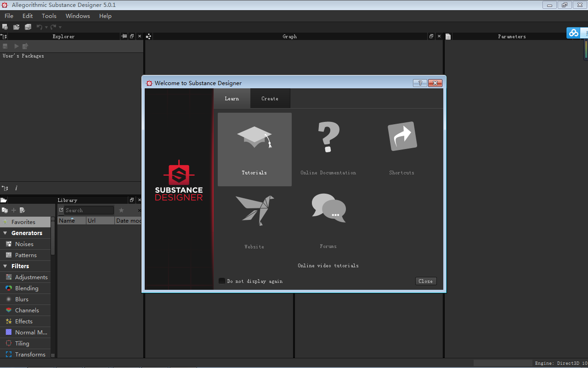
Task: Open the File menu
Action: (9, 16)
